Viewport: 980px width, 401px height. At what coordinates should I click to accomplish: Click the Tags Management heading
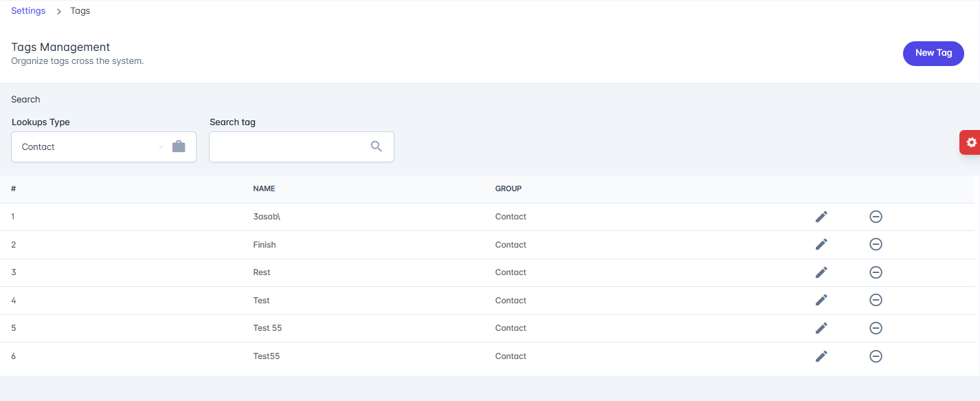[x=60, y=47]
